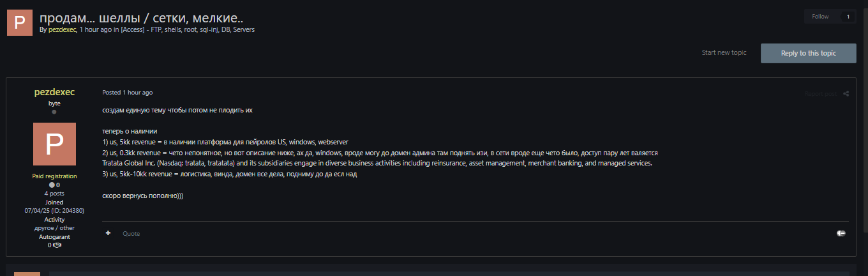
Task: Open the [Access] - FTP, shells forum category link
Action: 188,29
